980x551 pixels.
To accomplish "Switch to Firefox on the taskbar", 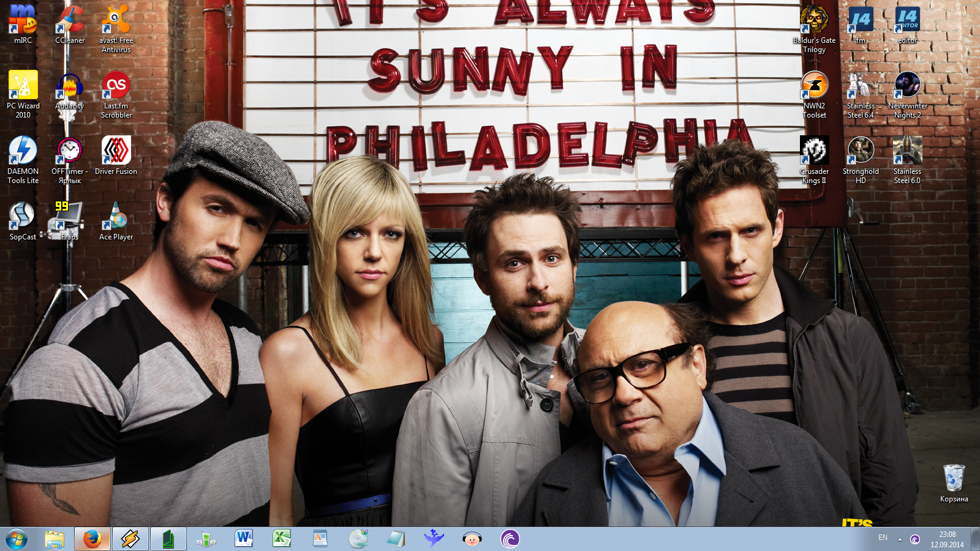I will click(92, 539).
